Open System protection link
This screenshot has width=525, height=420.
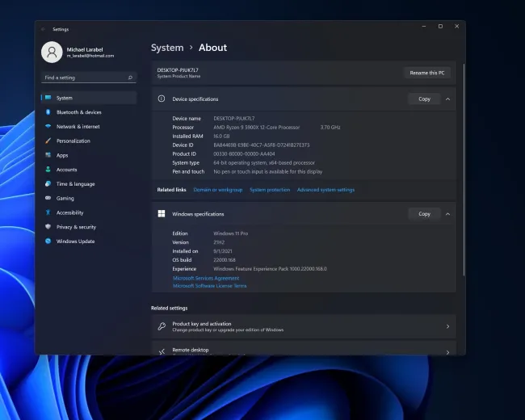point(270,190)
